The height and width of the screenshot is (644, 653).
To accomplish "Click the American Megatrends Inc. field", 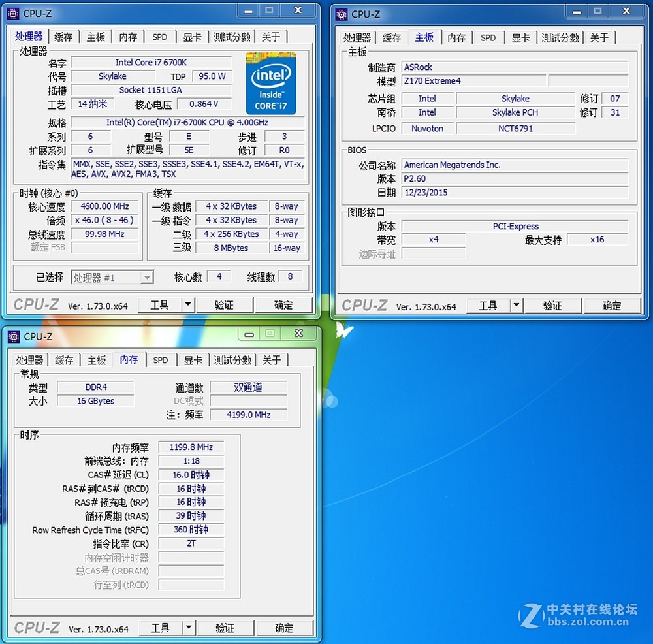I will click(x=515, y=165).
